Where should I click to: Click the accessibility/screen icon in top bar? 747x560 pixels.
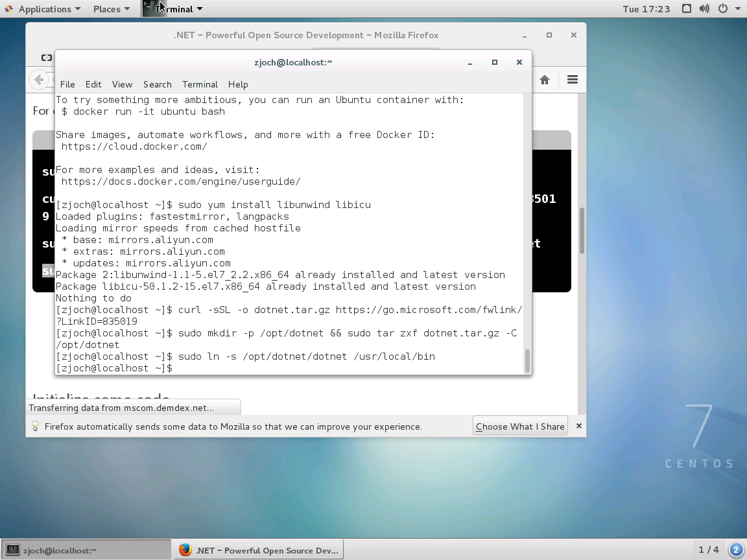point(687,8)
